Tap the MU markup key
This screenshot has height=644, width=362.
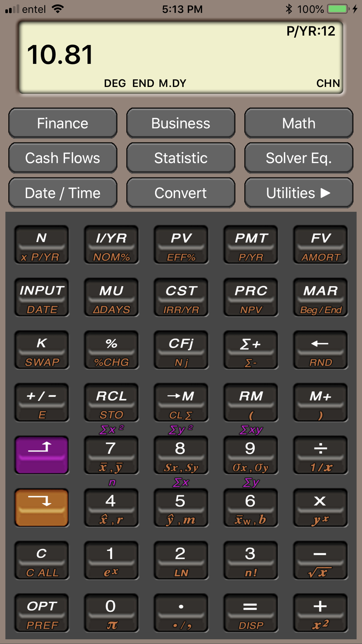pos(111,297)
